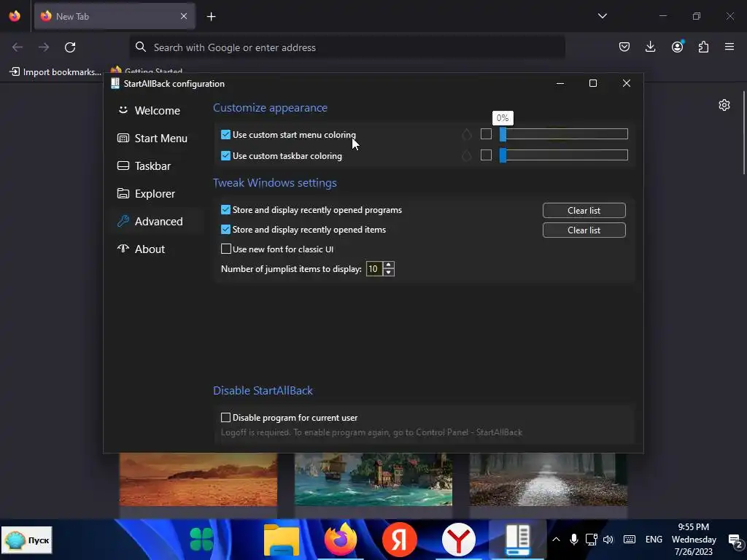Clear list of recently opened programs
Viewport: 747px width, 560px height.
coord(584,211)
